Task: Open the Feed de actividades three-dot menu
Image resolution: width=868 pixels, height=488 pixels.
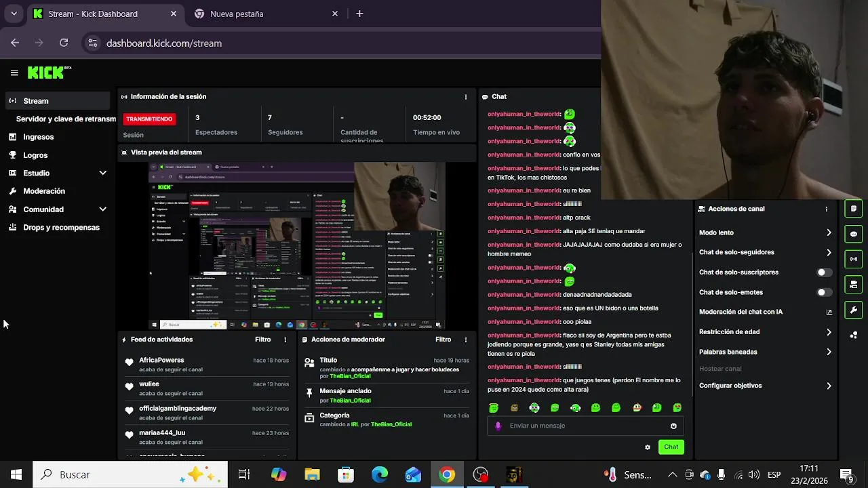Action: click(285, 340)
